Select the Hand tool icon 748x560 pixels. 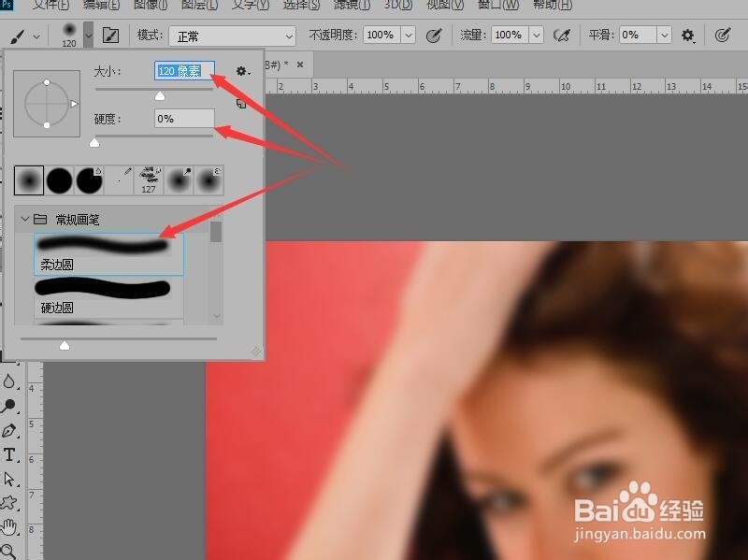tap(9, 527)
